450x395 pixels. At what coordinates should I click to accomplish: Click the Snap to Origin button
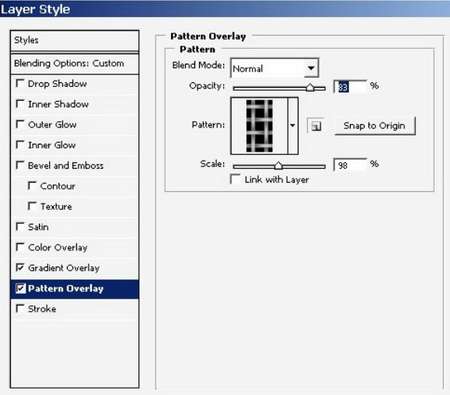click(x=375, y=126)
